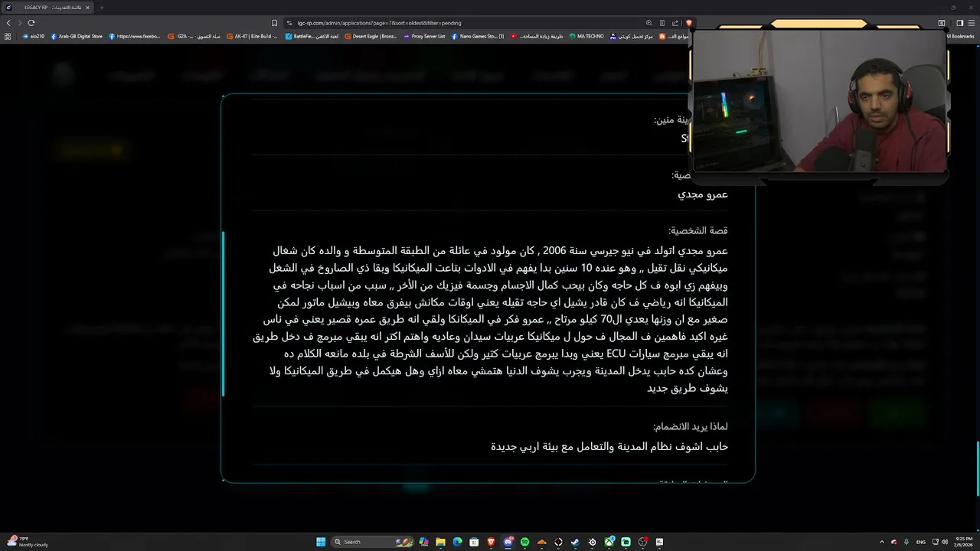Open File Explorer from taskbar
The width and height of the screenshot is (980, 551).
(440, 542)
